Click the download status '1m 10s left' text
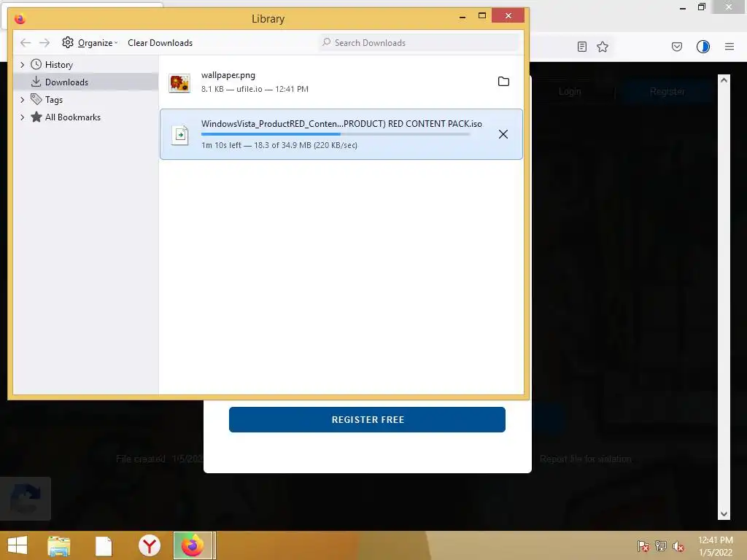The width and height of the screenshot is (747, 560). click(x=221, y=145)
